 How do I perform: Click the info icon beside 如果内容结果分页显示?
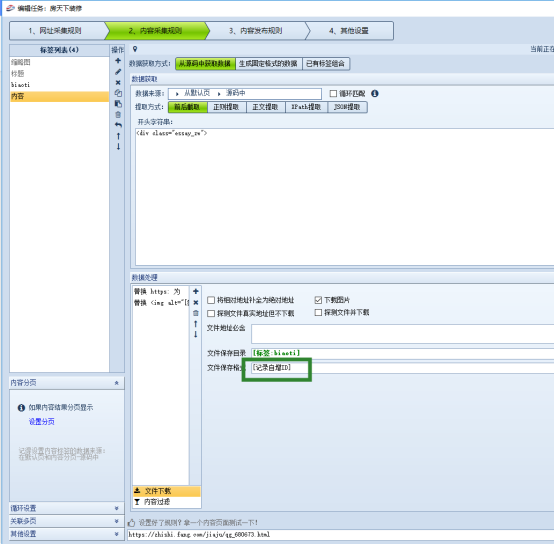click(21, 408)
